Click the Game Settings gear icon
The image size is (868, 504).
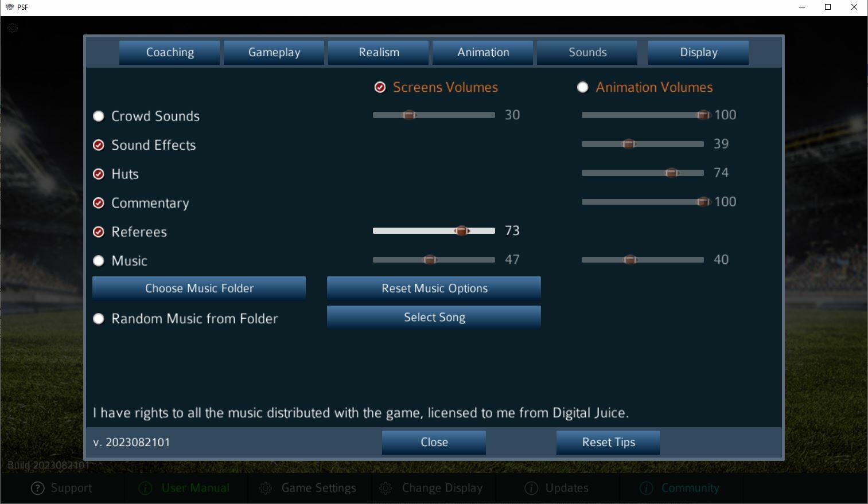pos(266,488)
